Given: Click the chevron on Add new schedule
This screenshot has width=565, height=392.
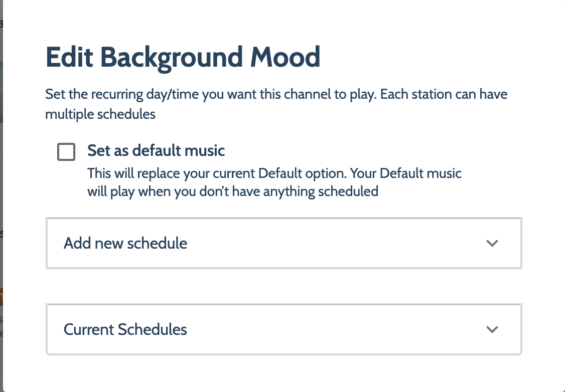Looking at the screenshot, I should pos(492,243).
